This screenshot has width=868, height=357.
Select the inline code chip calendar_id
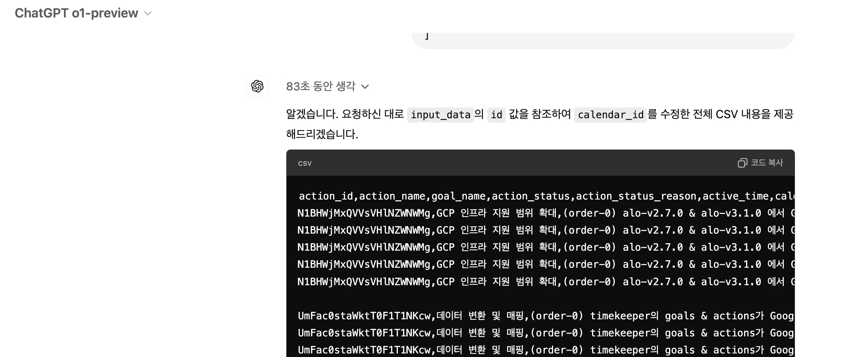[610, 115]
